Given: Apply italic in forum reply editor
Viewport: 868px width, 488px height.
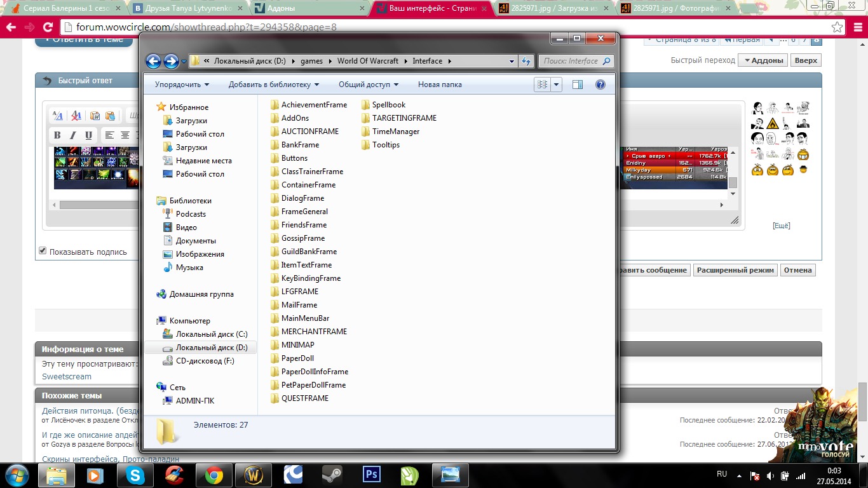Looking at the screenshot, I should pyautogui.click(x=72, y=135).
